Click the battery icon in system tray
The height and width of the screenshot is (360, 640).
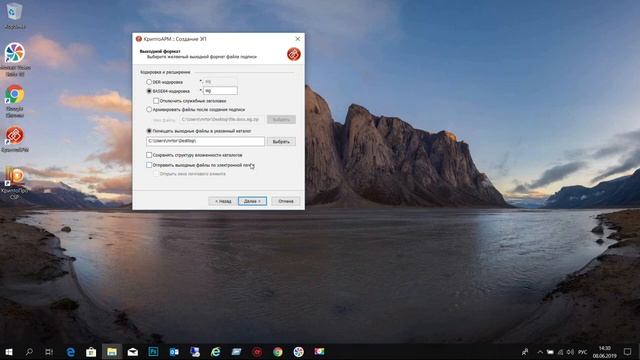(550, 352)
